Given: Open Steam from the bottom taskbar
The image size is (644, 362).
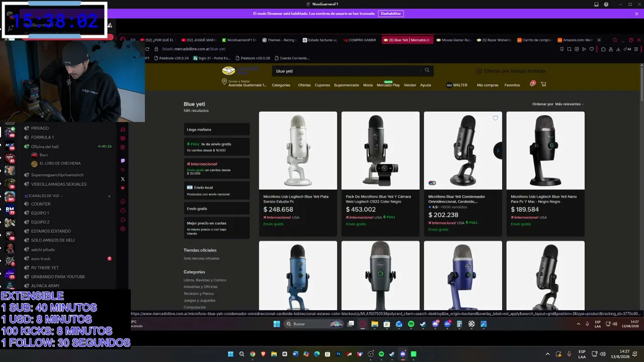Looking at the screenshot, I should 392,354.
